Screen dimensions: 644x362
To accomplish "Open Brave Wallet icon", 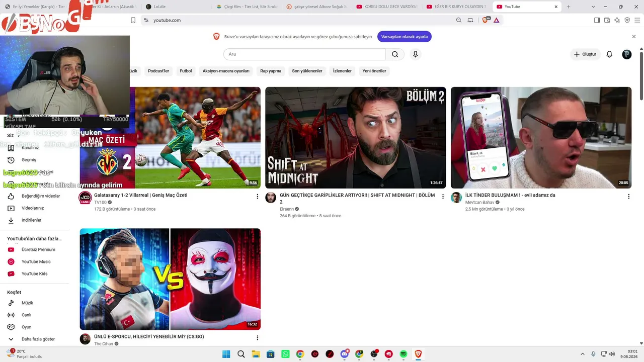I will coord(607,20).
